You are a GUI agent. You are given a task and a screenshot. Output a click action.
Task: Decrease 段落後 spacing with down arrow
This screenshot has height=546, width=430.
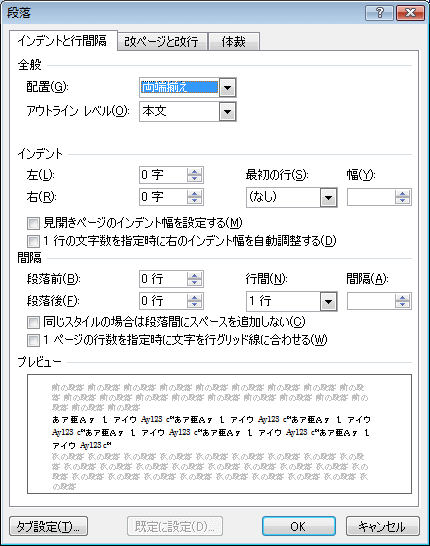click(x=194, y=304)
